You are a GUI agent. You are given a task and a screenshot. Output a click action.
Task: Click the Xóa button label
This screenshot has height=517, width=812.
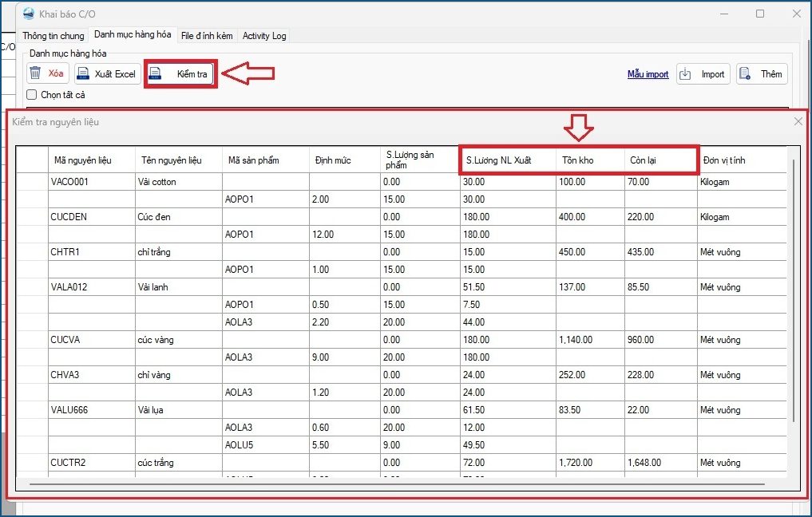click(56, 73)
